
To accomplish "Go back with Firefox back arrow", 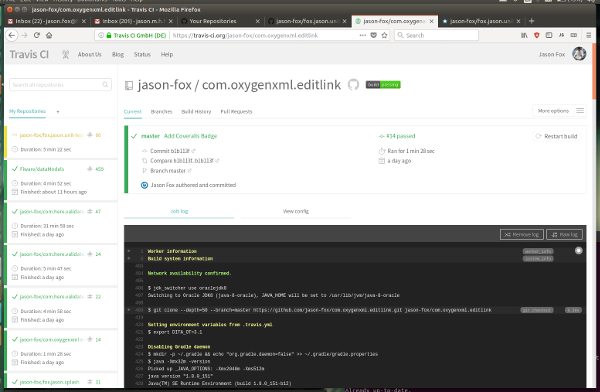I will pos(12,35).
